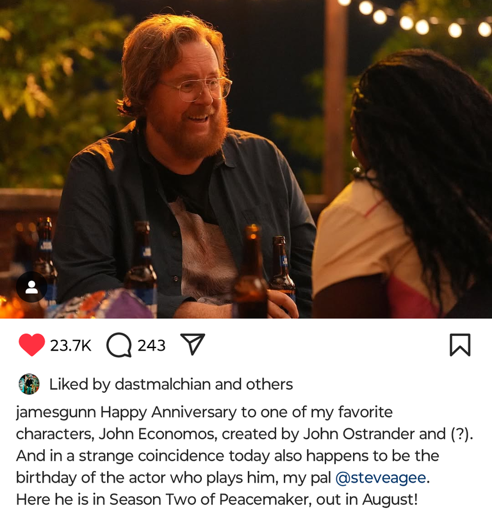Viewport: 492px width, 512px height.
Task: Open the liker's round profile avatar
Action: click(x=29, y=384)
